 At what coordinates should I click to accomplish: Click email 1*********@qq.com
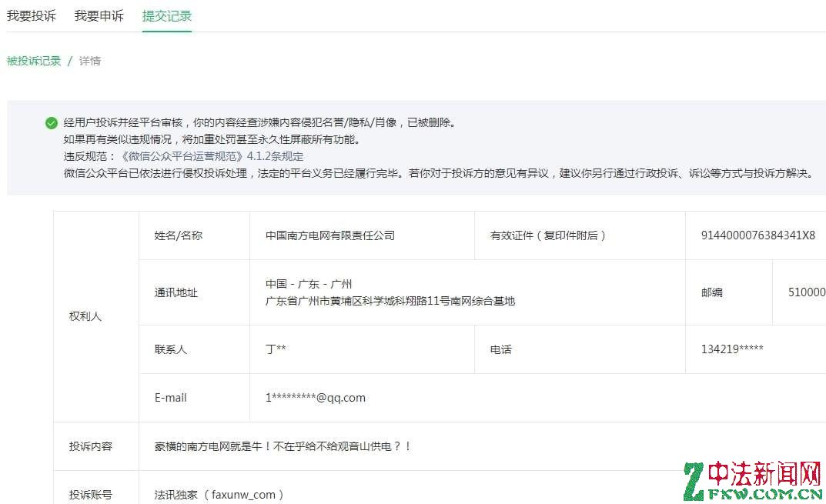(315, 398)
